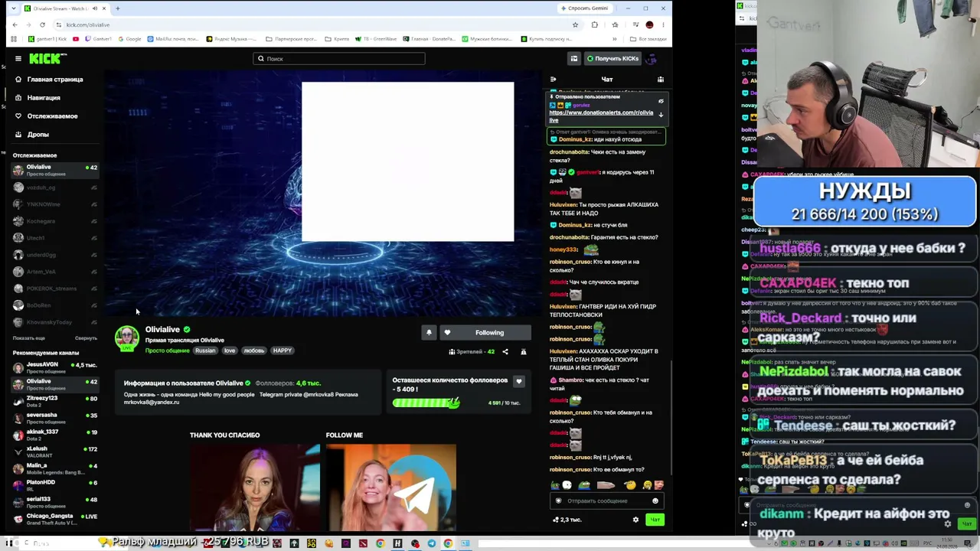Open the donationalerts link in pinned message

click(601, 116)
